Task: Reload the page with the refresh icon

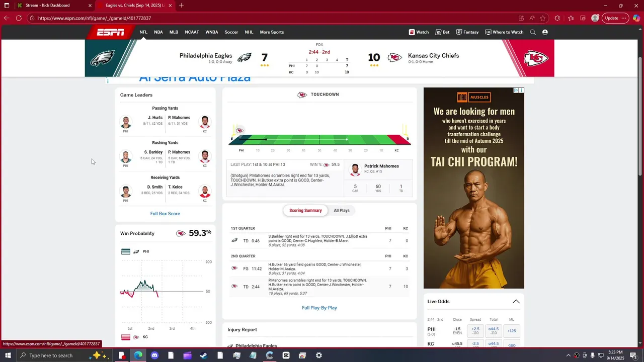Action: 19,18
